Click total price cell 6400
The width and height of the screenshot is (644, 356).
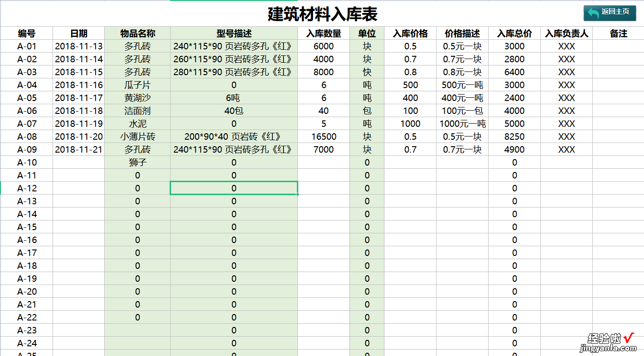514,72
